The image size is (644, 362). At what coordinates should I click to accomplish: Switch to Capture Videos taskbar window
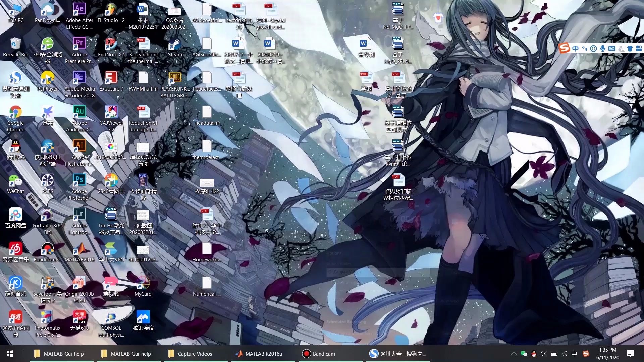(x=195, y=354)
